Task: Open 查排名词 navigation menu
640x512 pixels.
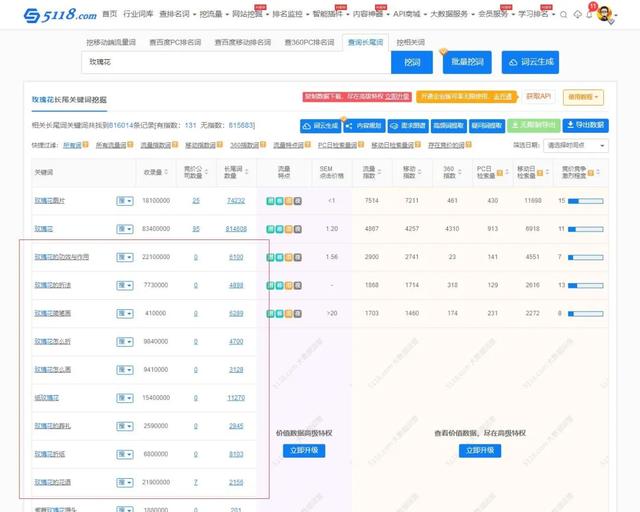Action: click(174, 15)
